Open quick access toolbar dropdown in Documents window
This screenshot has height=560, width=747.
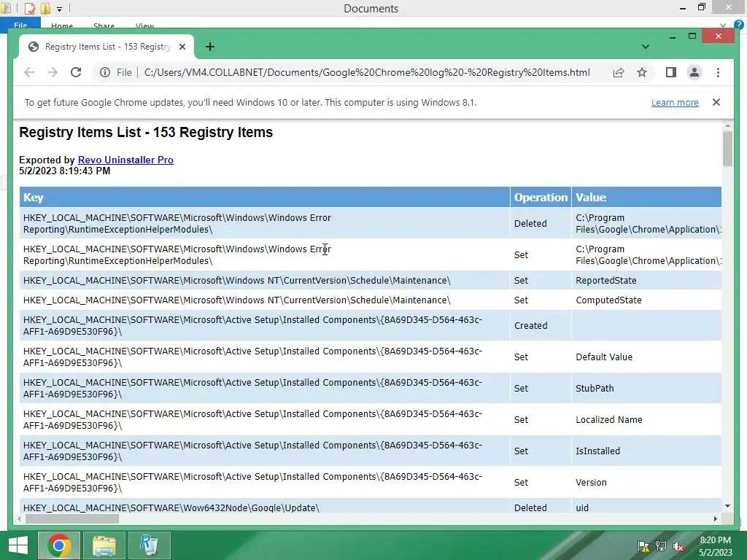tap(59, 9)
